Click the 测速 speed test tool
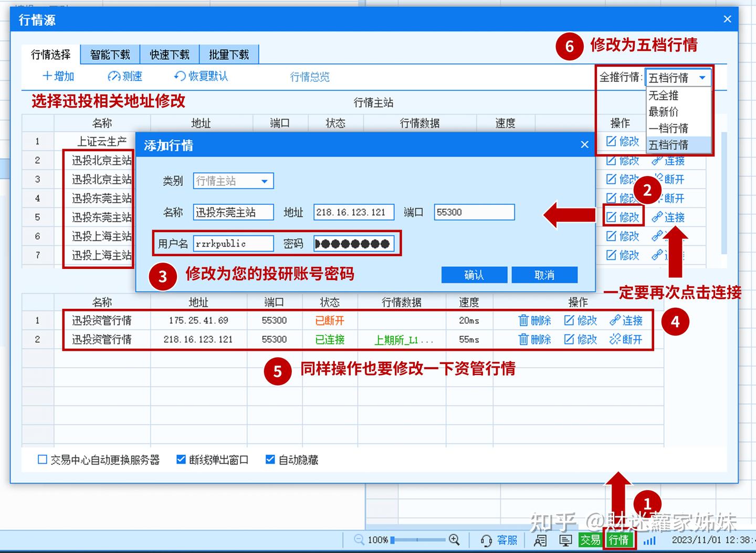Screen dimensions: 756x553 pyautogui.click(x=124, y=77)
